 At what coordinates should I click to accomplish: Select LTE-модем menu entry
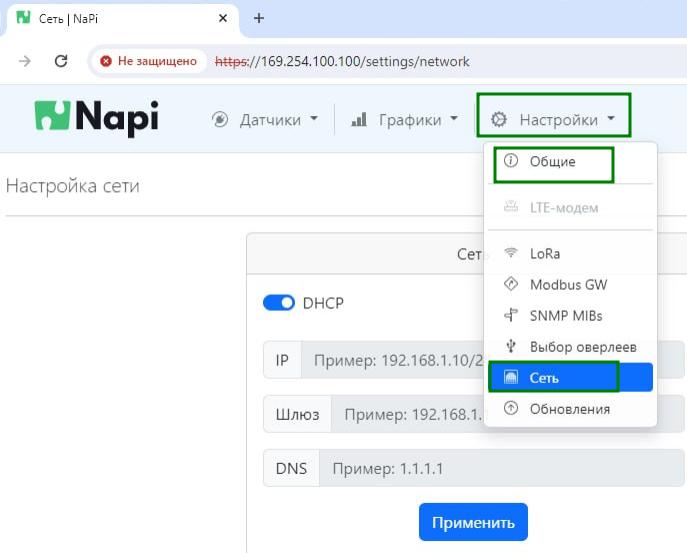(570, 207)
